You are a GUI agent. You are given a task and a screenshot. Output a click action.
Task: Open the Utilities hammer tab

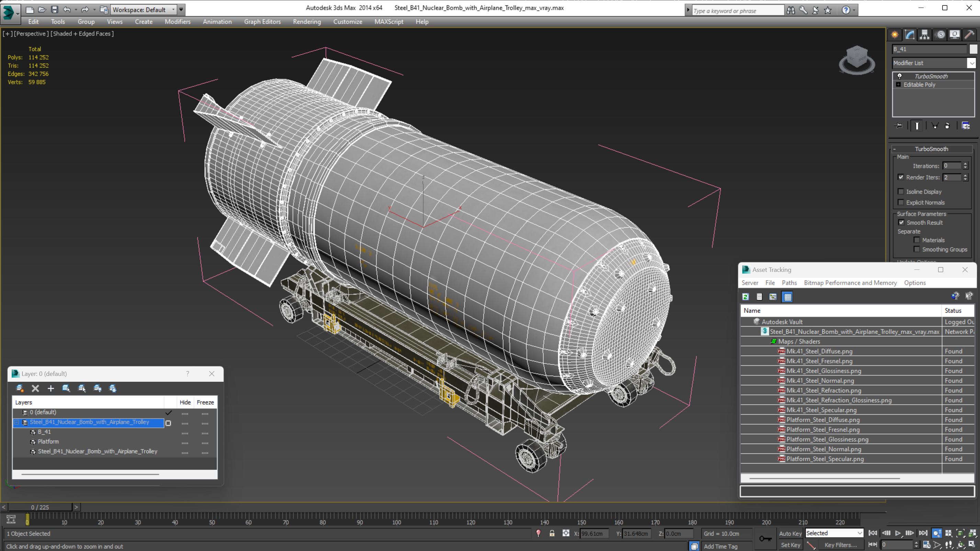[x=969, y=35]
